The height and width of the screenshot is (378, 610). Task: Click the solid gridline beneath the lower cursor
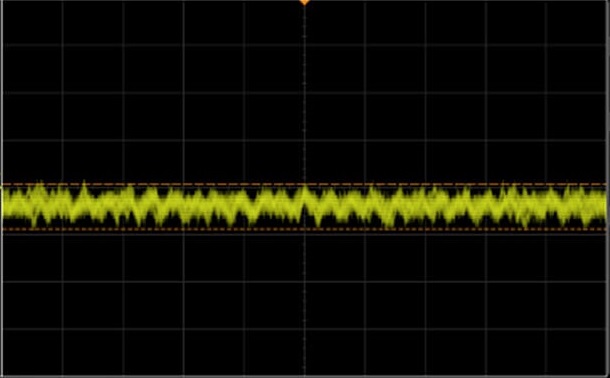305,234
